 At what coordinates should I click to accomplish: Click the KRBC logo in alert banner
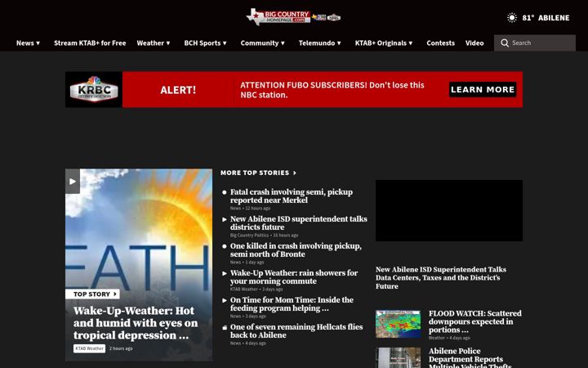94,89
